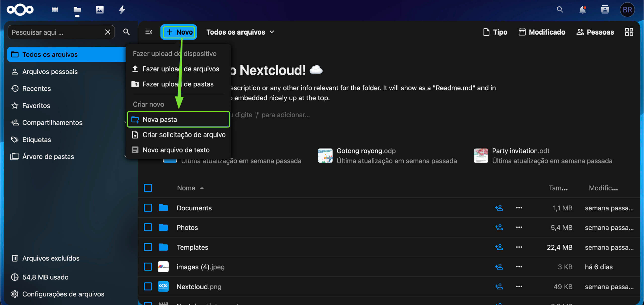Share images (4).jpeg file

click(499, 267)
